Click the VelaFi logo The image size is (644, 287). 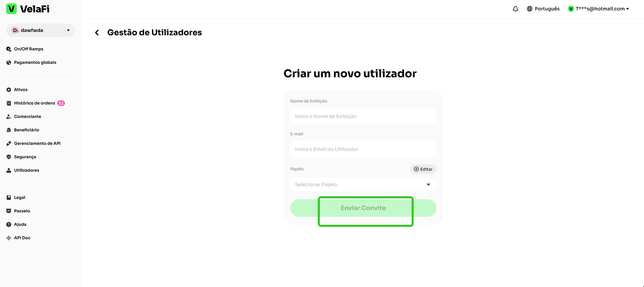[28, 9]
